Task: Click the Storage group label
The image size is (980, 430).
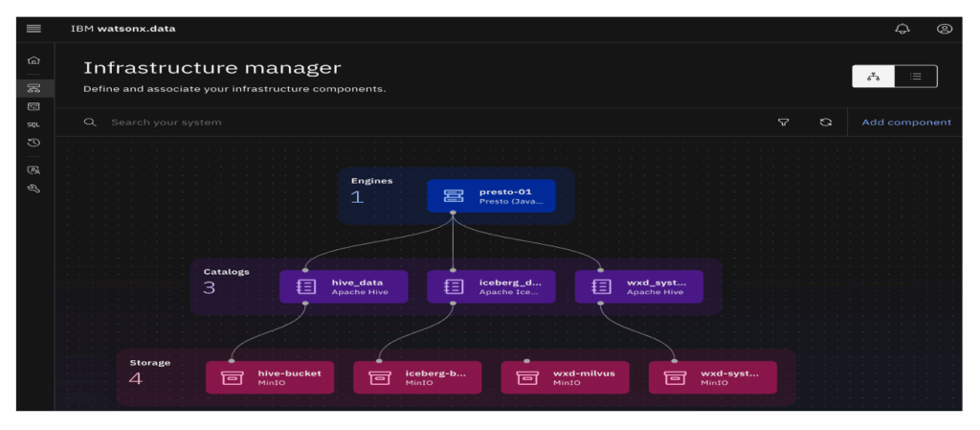Action: [x=150, y=363]
